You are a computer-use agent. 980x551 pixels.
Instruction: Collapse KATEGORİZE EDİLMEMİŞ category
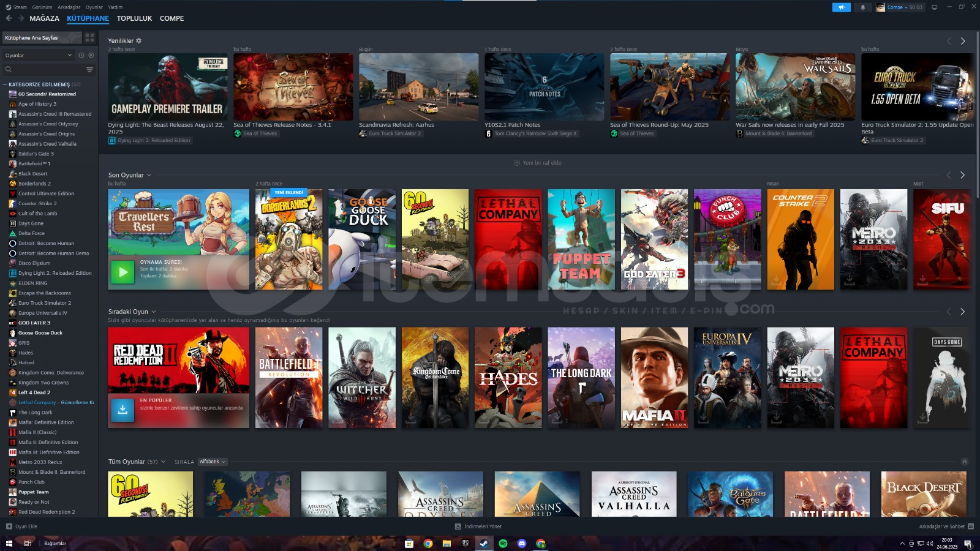click(5, 84)
